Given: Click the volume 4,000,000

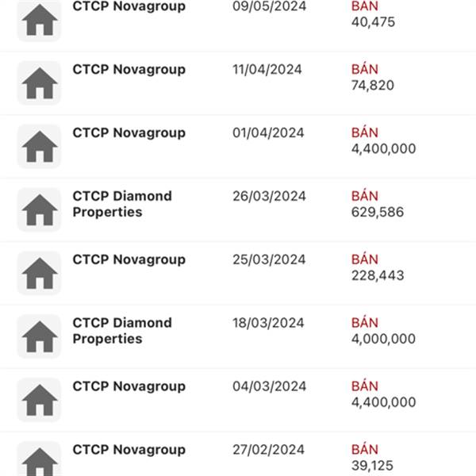Looking at the screenshot, I should [x=383, y=339].
